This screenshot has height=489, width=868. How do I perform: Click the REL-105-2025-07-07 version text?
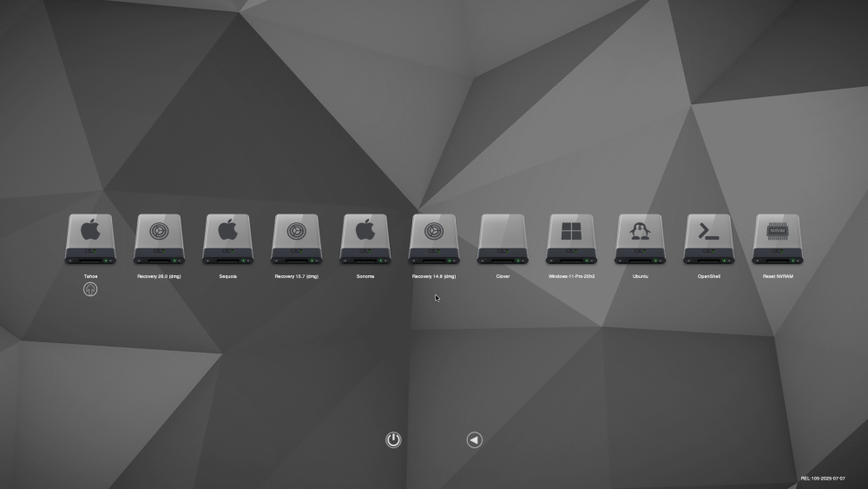tap(823, 479)
